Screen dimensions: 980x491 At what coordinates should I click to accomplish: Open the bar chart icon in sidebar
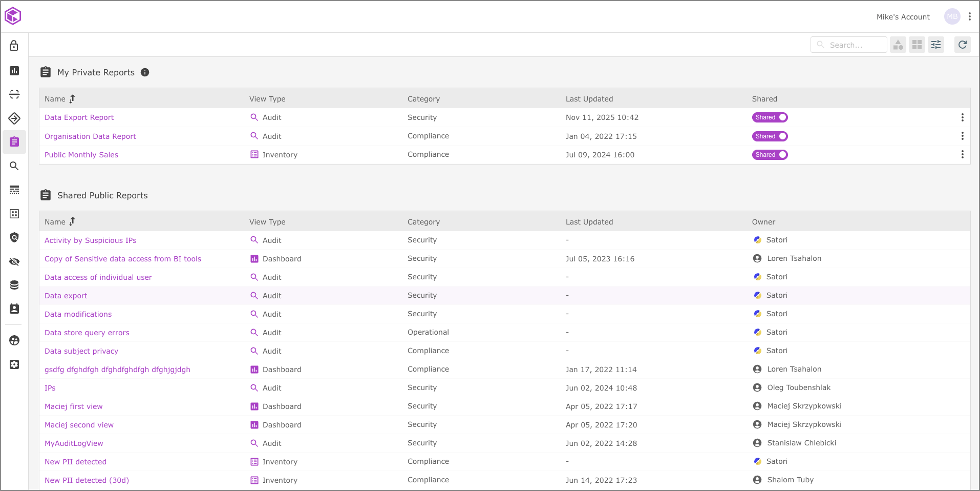click(14, 71)
